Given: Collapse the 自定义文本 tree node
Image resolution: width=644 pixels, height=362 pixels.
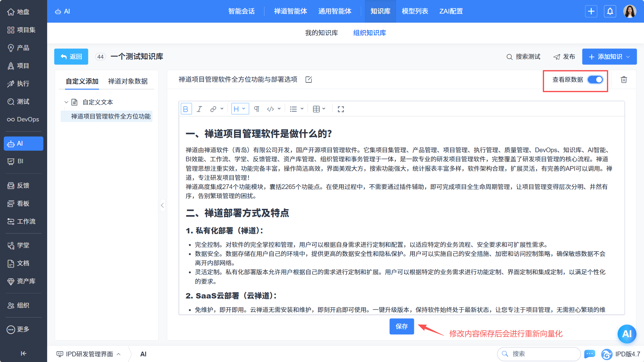Looking at the screenshot, I should point(66,102).
